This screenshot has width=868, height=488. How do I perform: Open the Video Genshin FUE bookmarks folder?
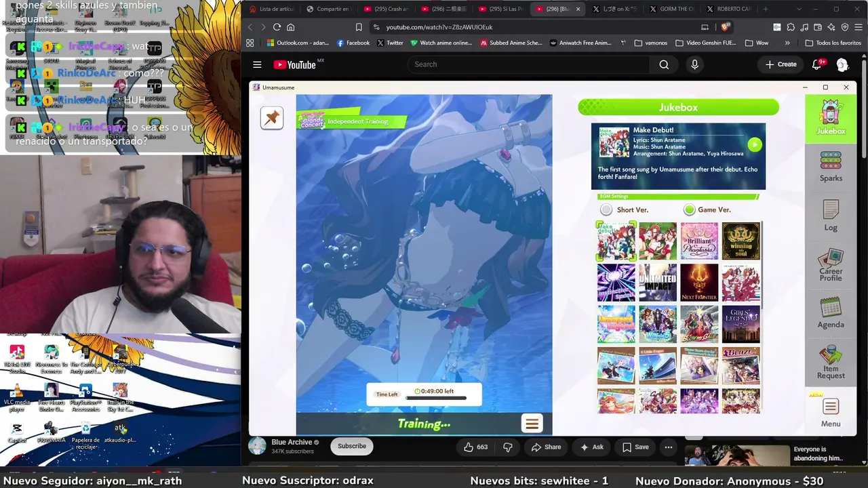(x=705, y=43)
